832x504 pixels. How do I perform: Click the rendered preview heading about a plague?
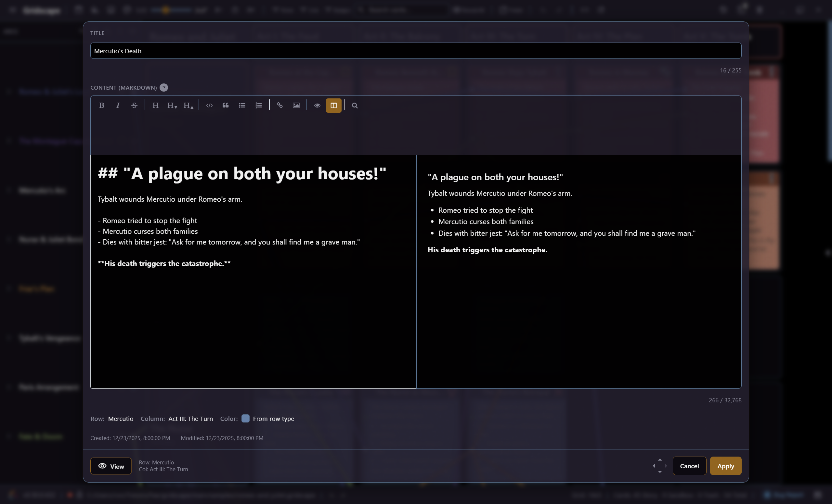[x=495, y=177]
